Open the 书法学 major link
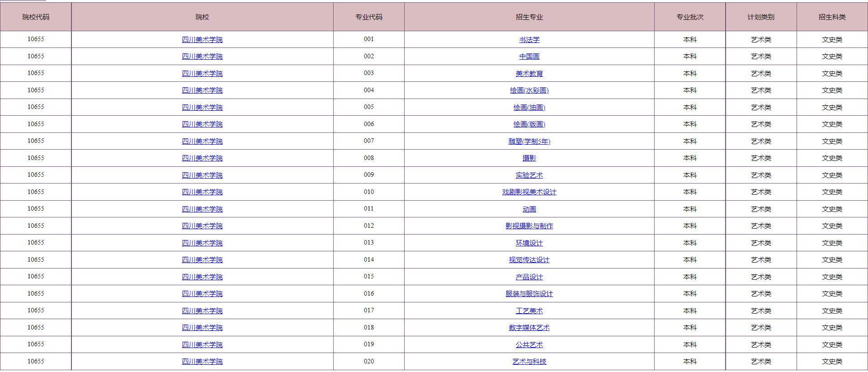Image resolution: width=868 pixels, height=372 pixels. click(x=529, y=40)
